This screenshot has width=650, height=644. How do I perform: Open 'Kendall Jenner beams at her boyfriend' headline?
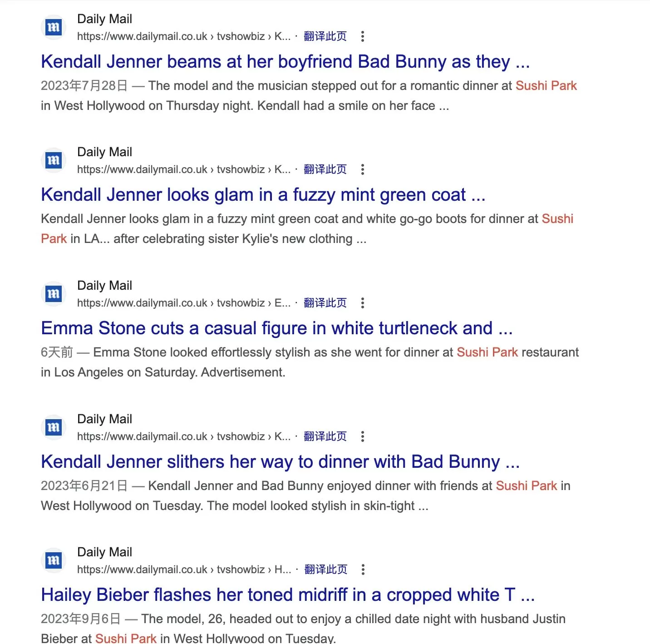click(286, 62)
